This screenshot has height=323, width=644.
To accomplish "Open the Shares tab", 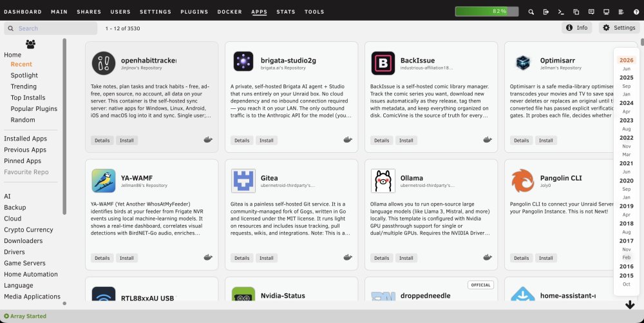I will [89, 12].
